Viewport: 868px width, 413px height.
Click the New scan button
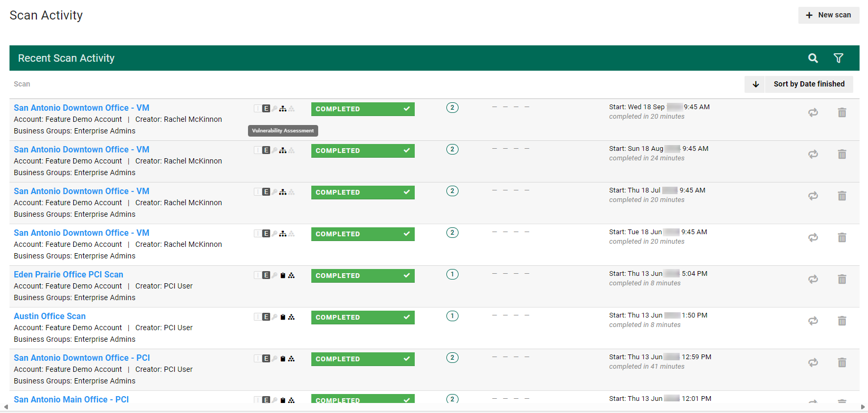click(828, 15)
